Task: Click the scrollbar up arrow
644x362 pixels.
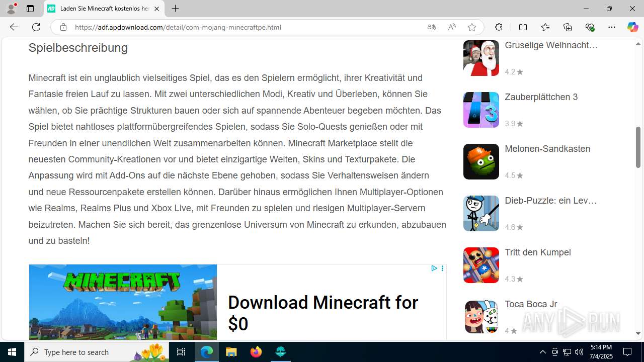Action: coord(638,44)
